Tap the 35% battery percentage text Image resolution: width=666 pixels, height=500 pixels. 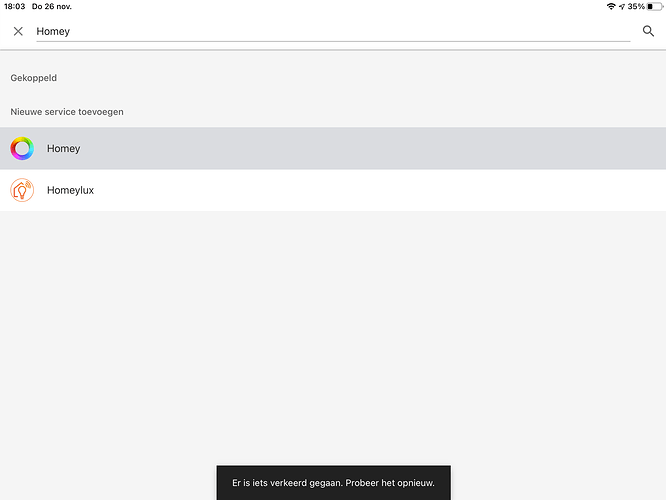point(636,6)
